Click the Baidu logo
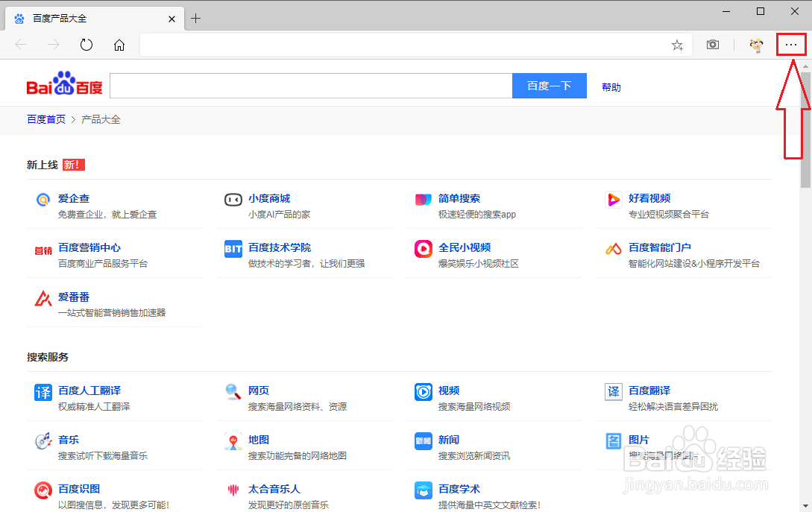Image resolution: width=812 pixels, height=512 pixels. tap(65, 84)
